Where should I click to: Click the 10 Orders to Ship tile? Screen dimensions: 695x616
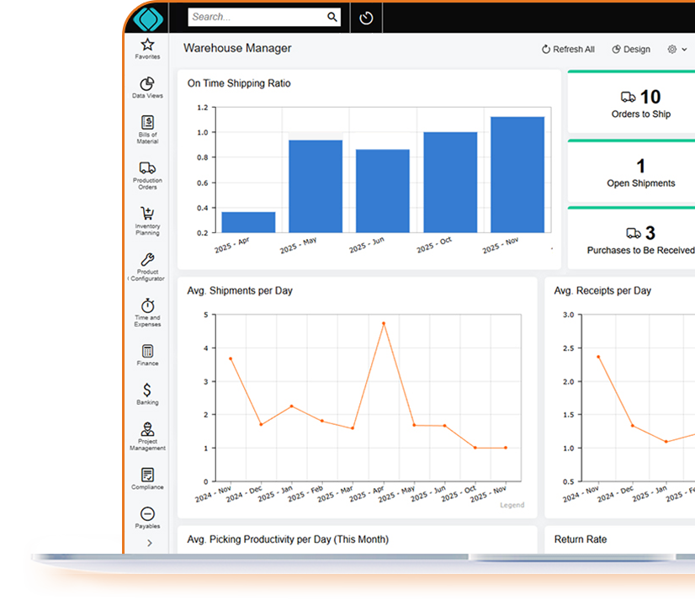(641, 104)
